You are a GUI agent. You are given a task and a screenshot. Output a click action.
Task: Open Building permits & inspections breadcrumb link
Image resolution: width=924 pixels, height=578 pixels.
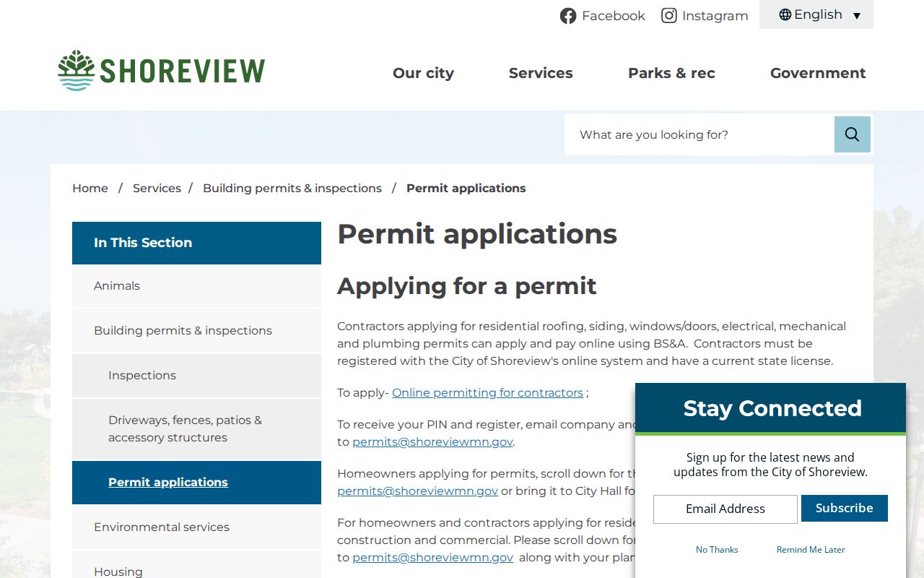point(292,188)
